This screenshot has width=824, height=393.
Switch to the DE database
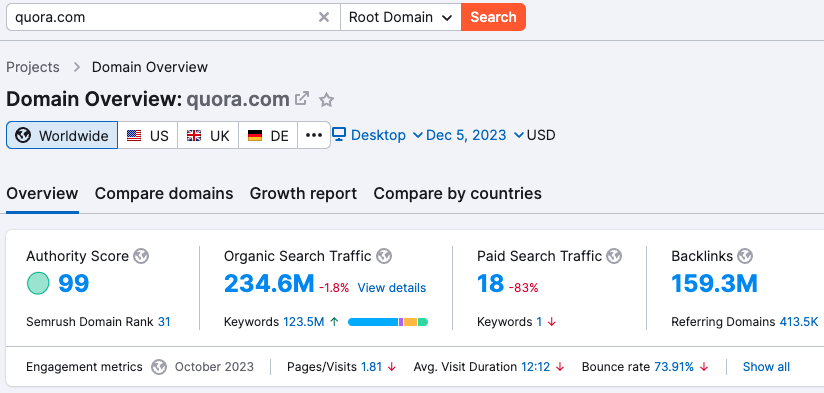[x=268, y=136]
